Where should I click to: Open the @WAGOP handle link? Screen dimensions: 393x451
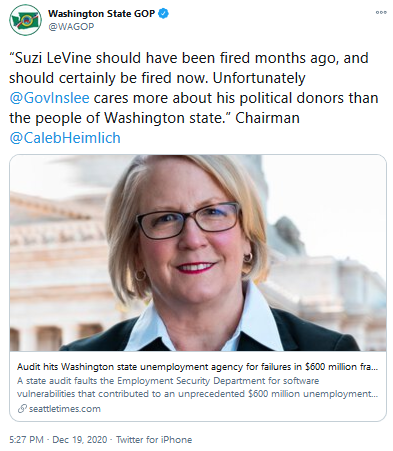point(71,27)
